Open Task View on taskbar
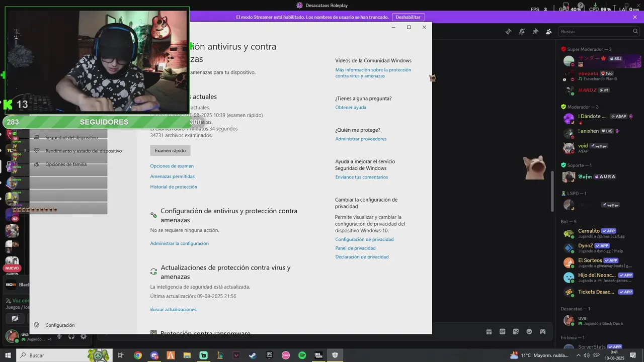 pyautogui.click(x=121, y=355)
